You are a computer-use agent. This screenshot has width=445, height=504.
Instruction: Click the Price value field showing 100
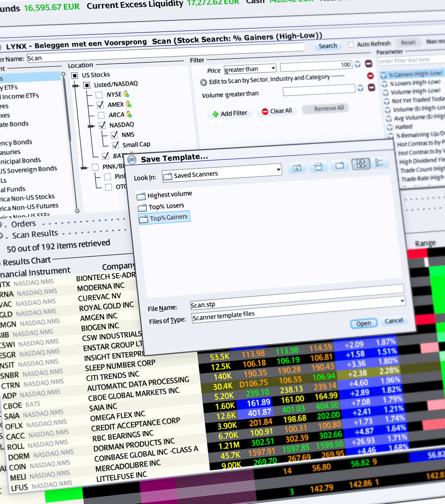tap(316, 66)
